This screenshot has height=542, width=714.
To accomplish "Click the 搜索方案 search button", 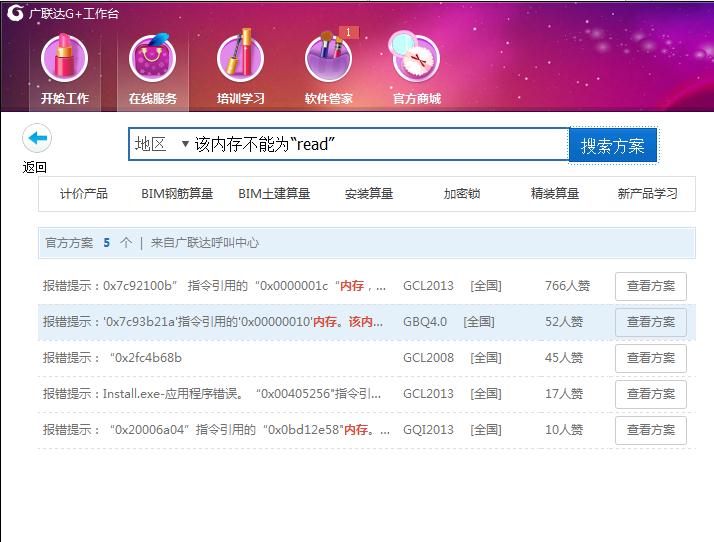I will (x=613, y=145).
